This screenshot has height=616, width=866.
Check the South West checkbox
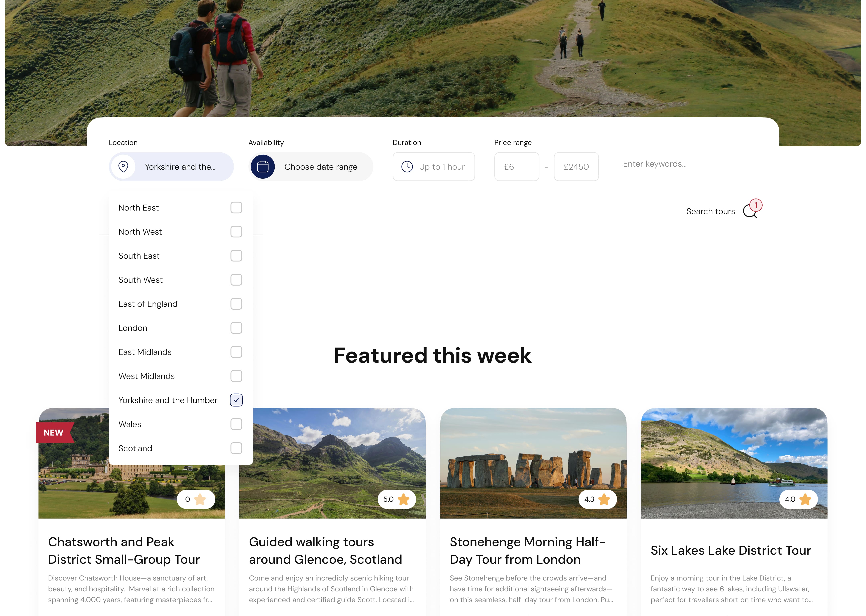236,280
